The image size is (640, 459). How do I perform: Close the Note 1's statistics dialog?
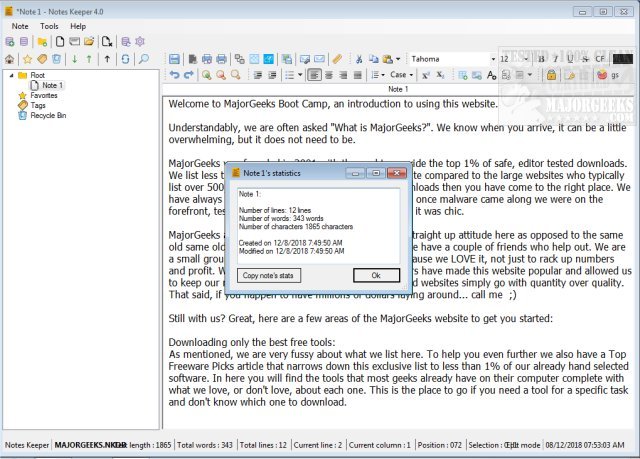[397, 173]
